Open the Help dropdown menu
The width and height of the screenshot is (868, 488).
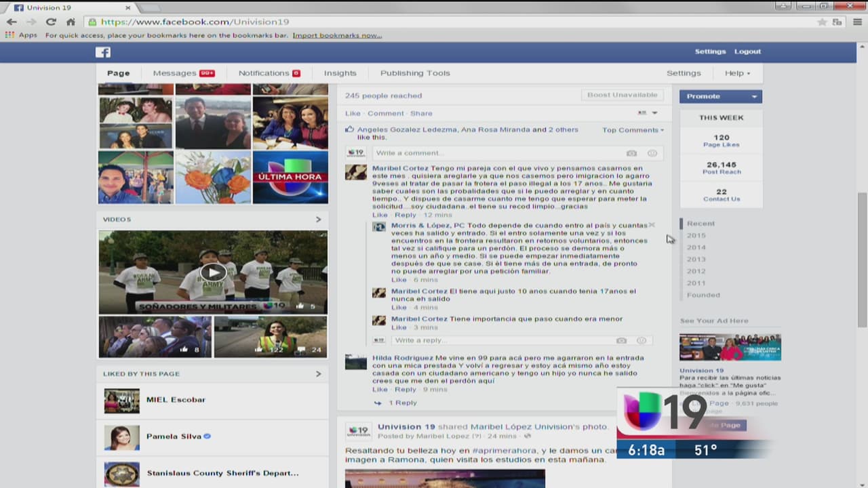coord(737,73)
